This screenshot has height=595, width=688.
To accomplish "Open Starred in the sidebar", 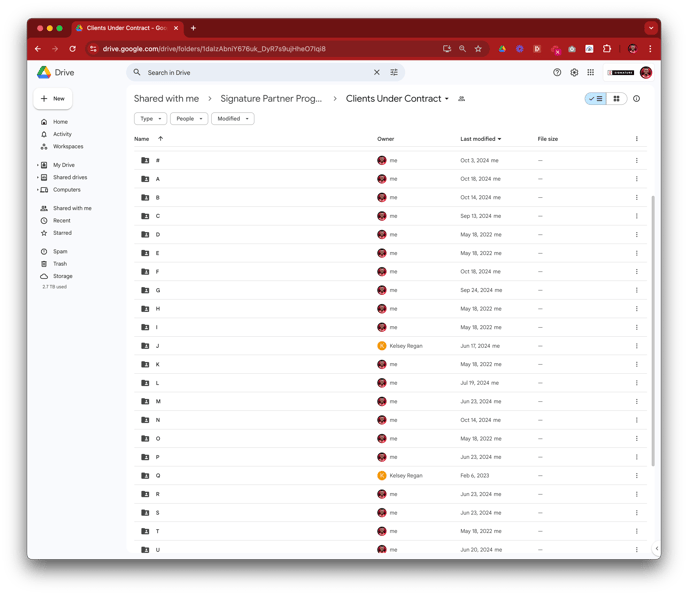I will click(62, 233).
